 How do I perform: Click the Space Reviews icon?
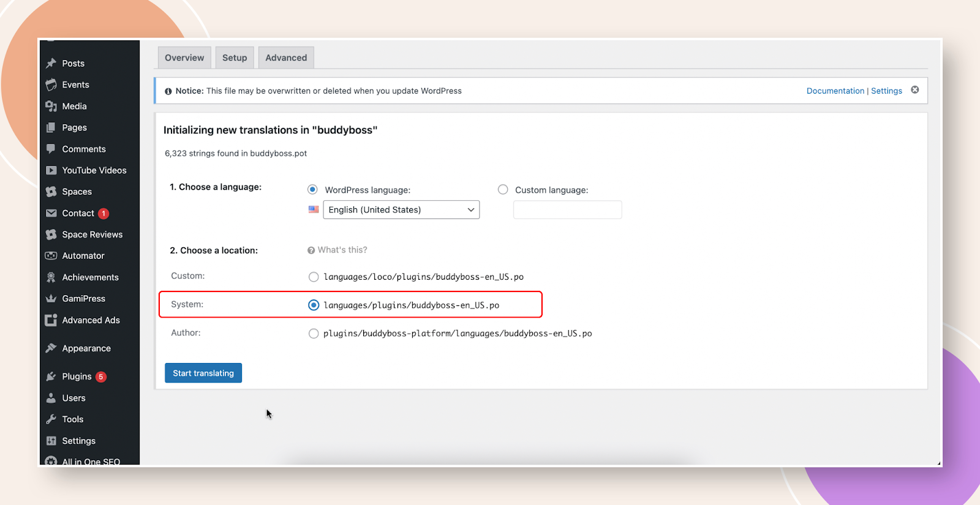[x=51, y=234]
